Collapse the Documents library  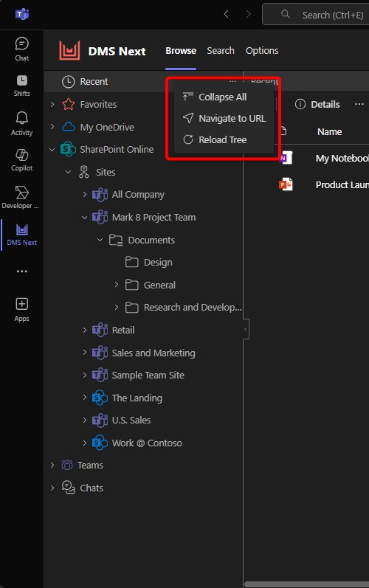click(100, 240)
